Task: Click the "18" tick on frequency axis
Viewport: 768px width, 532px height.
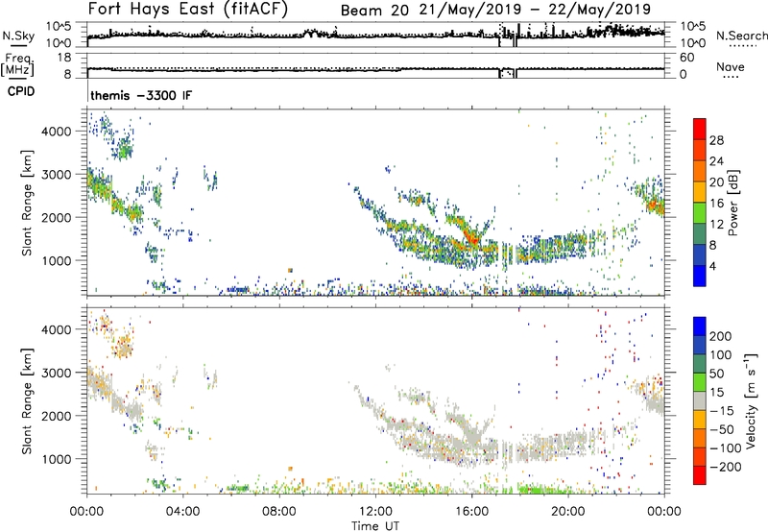Action: pos(64,58)
